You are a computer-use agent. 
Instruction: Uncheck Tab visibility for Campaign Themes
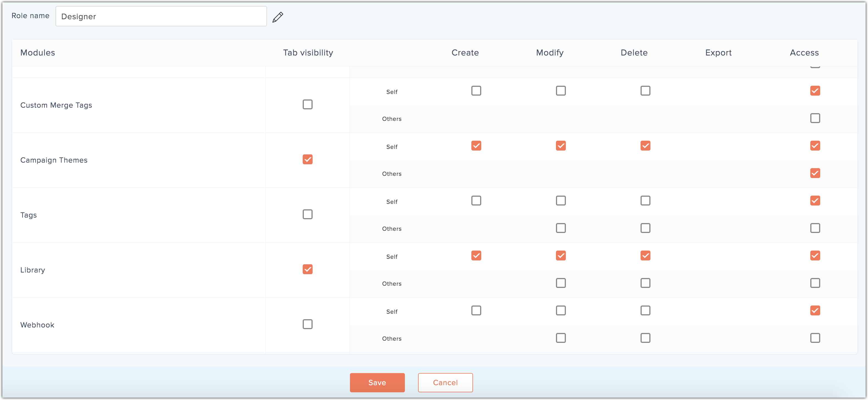click(x=307, y=159)
